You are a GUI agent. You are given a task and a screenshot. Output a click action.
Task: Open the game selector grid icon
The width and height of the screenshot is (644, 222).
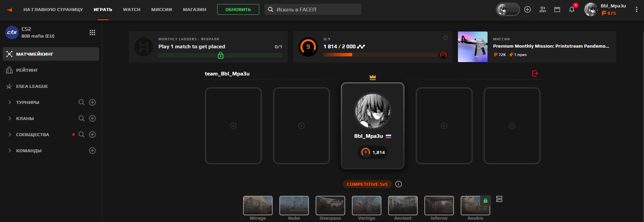pos(92,33)
